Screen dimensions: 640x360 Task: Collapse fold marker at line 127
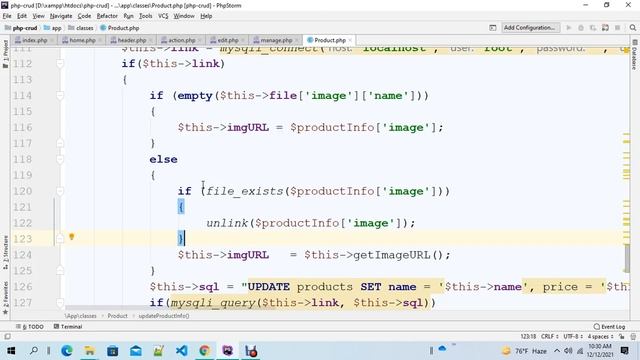pos(60,302)
